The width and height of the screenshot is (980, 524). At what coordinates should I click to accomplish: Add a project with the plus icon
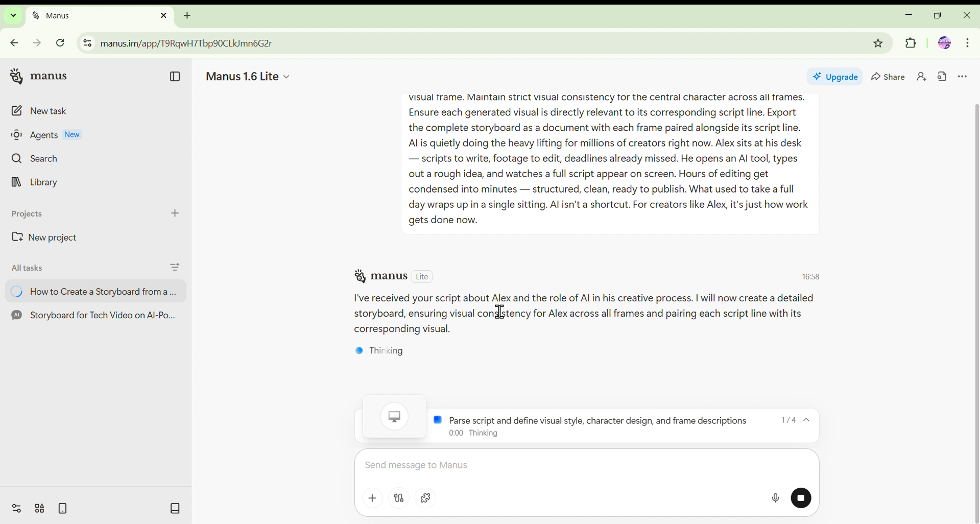coord(175,213)
